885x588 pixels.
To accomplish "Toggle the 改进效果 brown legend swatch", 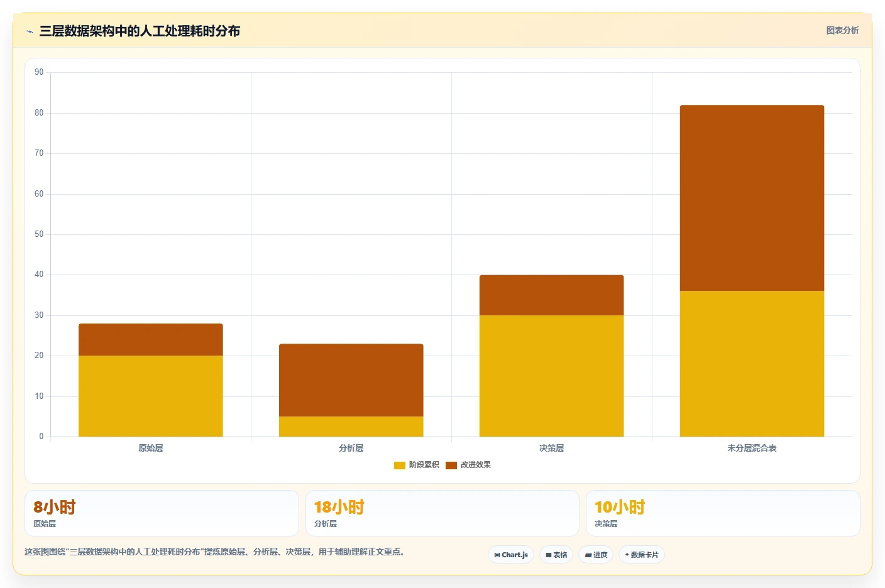I will tap(451, 465).
